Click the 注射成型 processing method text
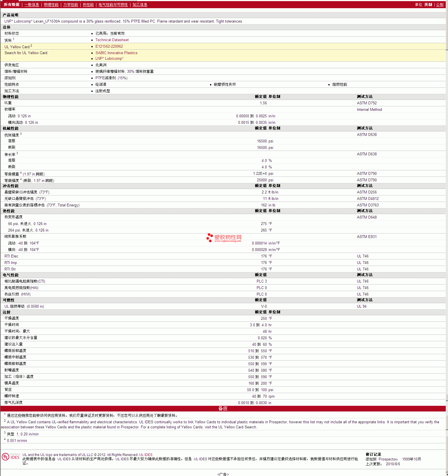 (103, 91)
